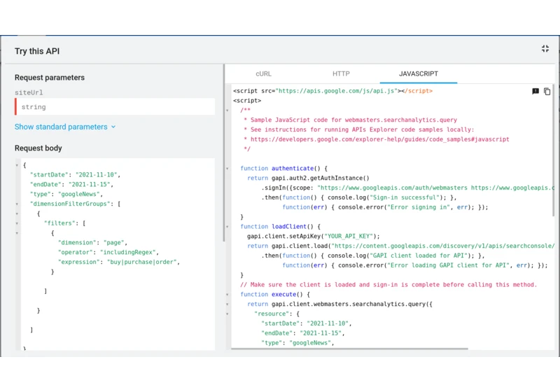Click the Request parameters heading
The height and width of the screenshot is (392, 560).
50,78
